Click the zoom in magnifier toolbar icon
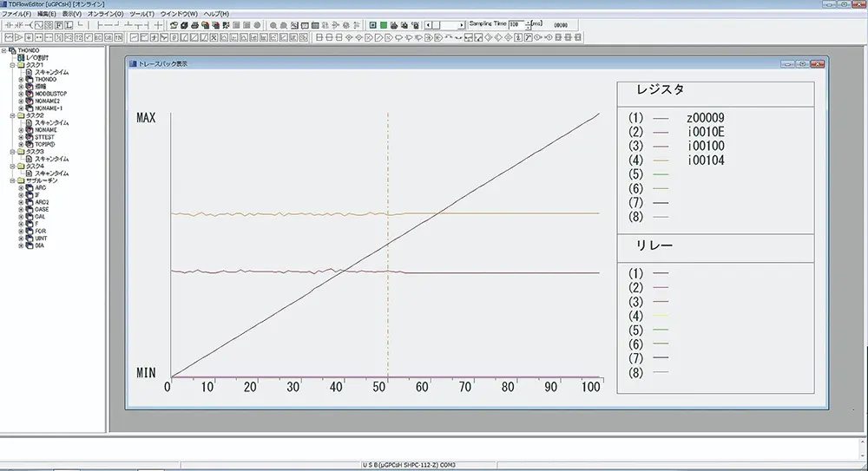 [273, 25]
